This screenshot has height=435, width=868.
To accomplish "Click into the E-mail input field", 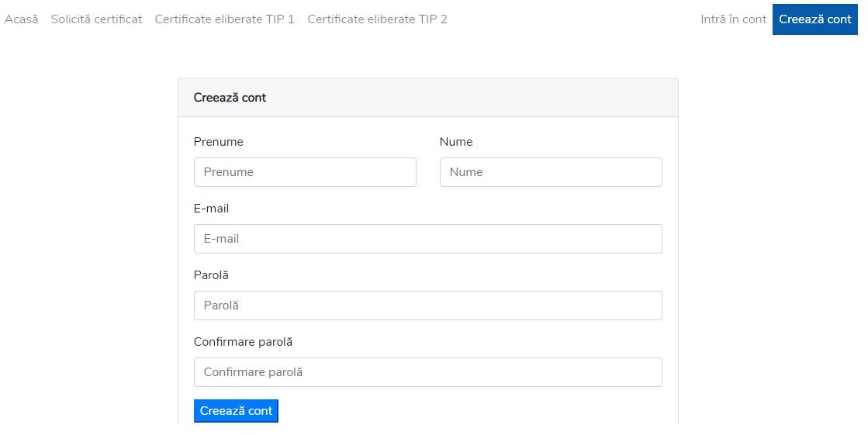I will click(428, 239).
